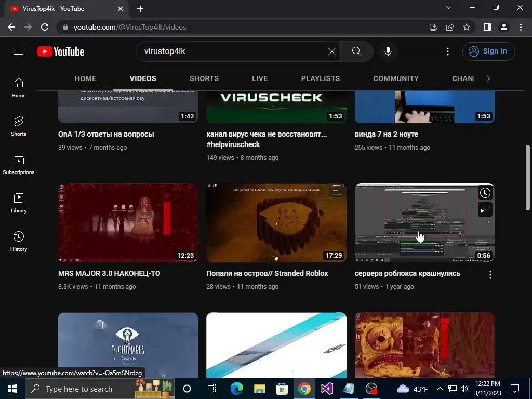Open a new browser tab
The height and width of the screenshot is (399, 532).
pyautogui.click(x=140, y=9)
